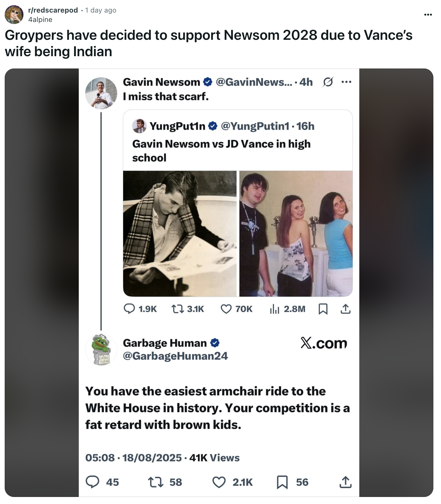The width and height of the screenshot is (441, 504).
Task: Open the three-dot menu on Newsom's tweet
Action: pos(346,82)
